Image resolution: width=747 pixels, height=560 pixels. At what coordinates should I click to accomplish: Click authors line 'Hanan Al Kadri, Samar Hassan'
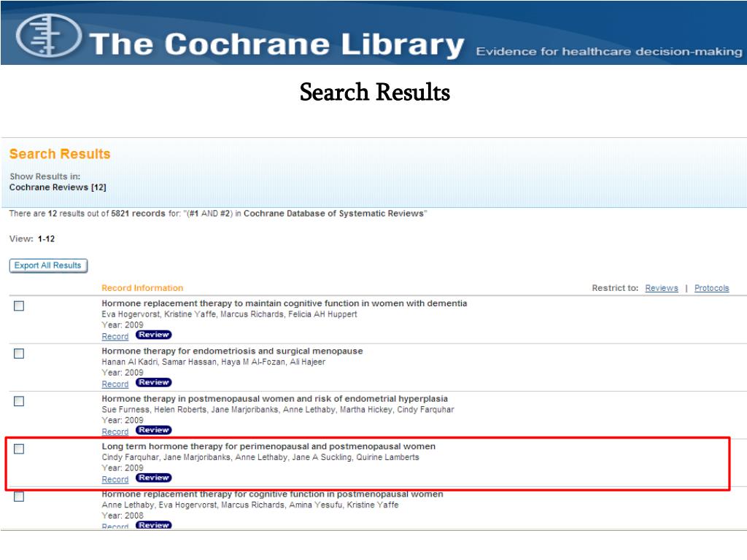pyautogui.click(x=214, y=362)
